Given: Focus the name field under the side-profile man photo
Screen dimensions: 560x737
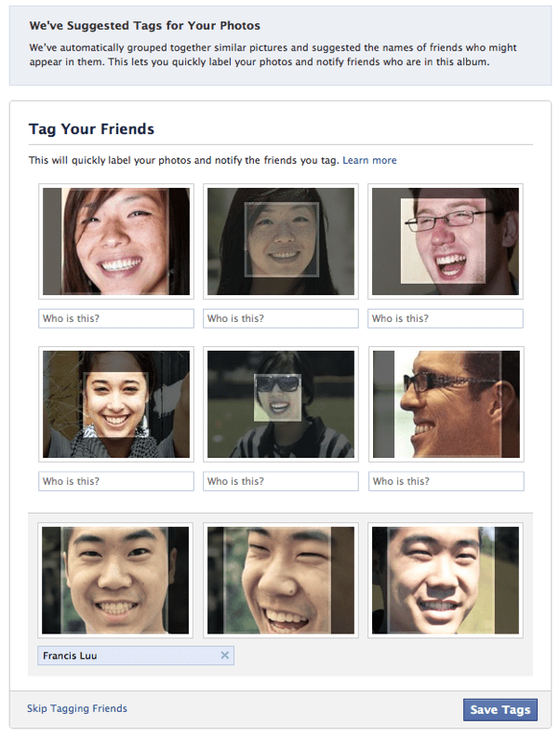Looking at the screenshot, I should 446,481.
